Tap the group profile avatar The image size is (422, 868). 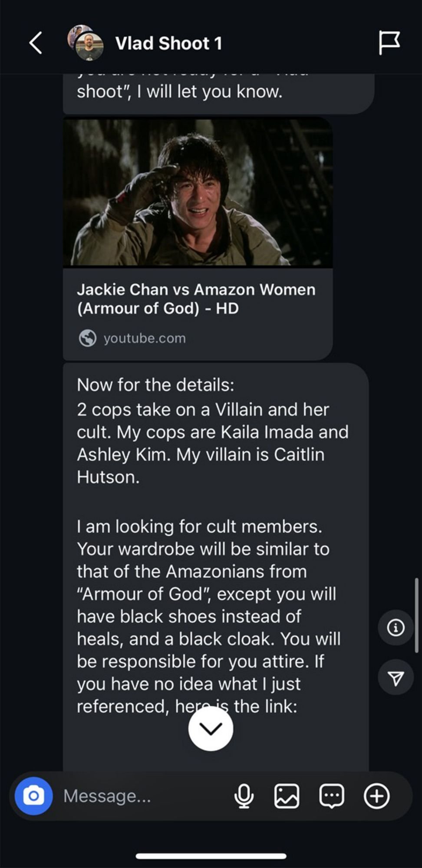point(85,43)
